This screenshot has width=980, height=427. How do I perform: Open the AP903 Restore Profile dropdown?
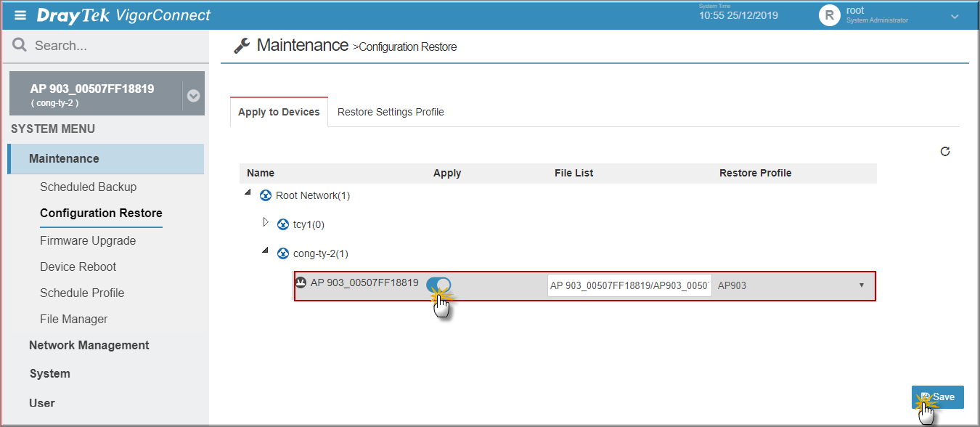click(x=794, y=285)
